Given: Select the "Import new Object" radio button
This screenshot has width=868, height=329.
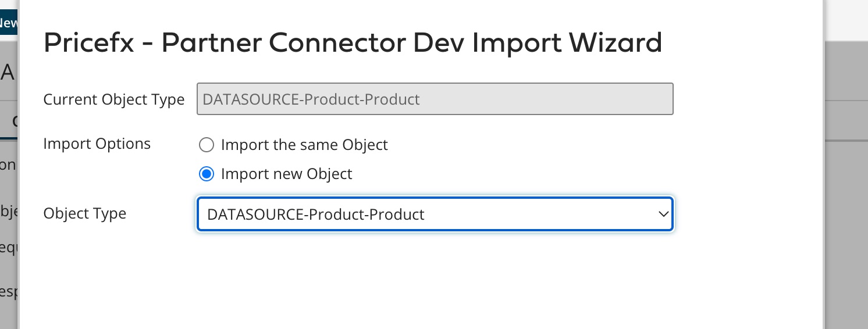Looking at the screenshot, I should 207,174.
